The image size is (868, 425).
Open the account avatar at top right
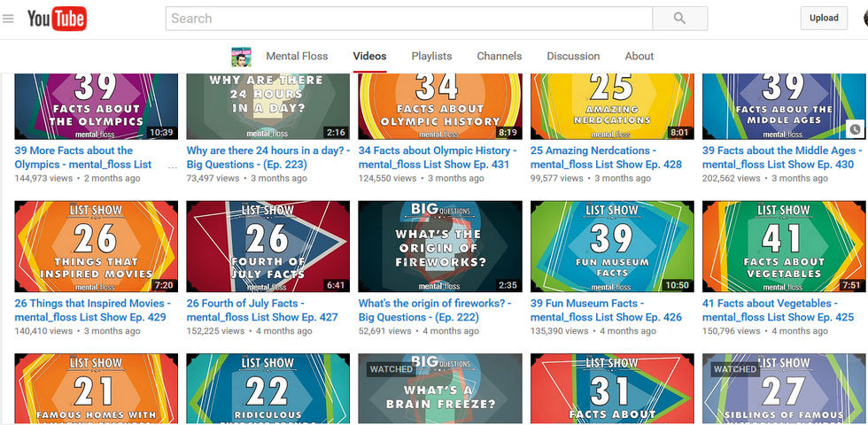[864, 19]
